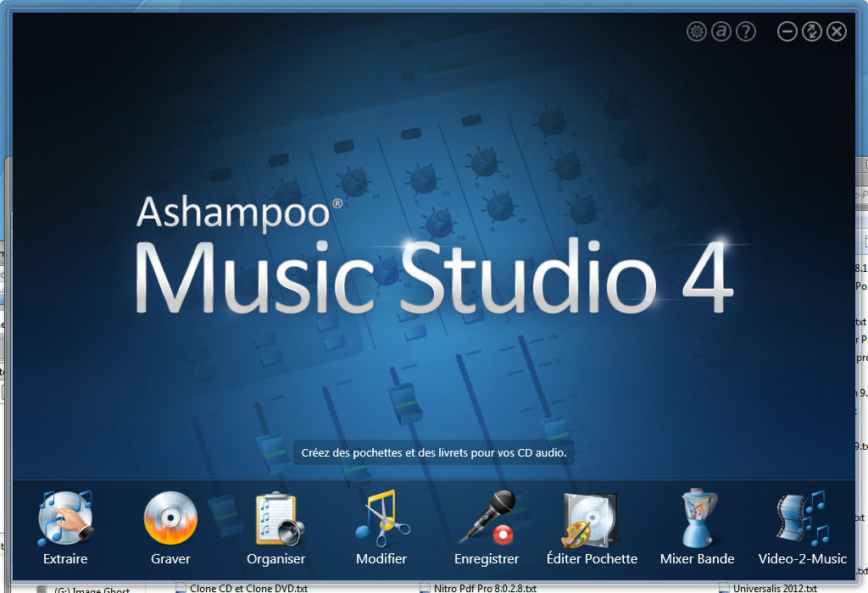Click the Video-2-Music label
This screenshot has height=593, width=868.
click(x=803, y=559)
